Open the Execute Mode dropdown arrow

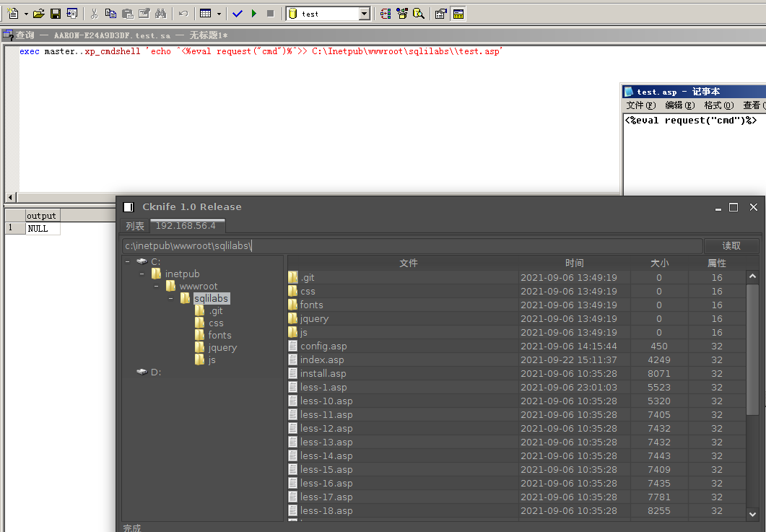click(219, 14)
